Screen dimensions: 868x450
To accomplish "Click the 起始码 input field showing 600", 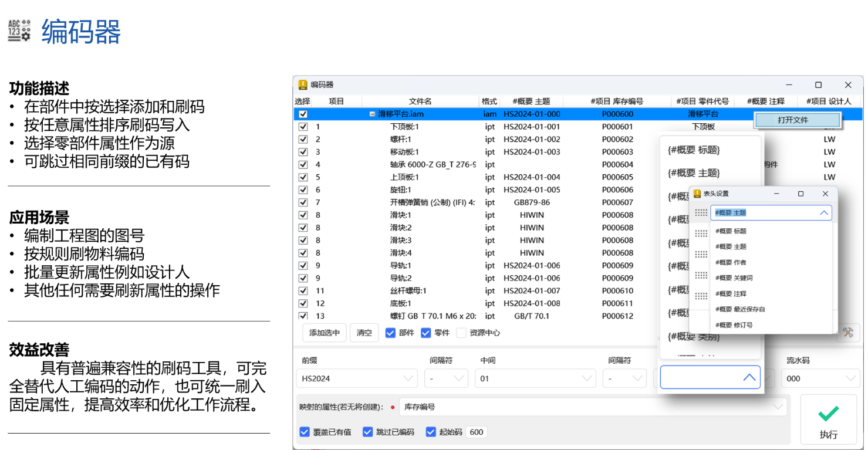I will (x=476, y=432).
